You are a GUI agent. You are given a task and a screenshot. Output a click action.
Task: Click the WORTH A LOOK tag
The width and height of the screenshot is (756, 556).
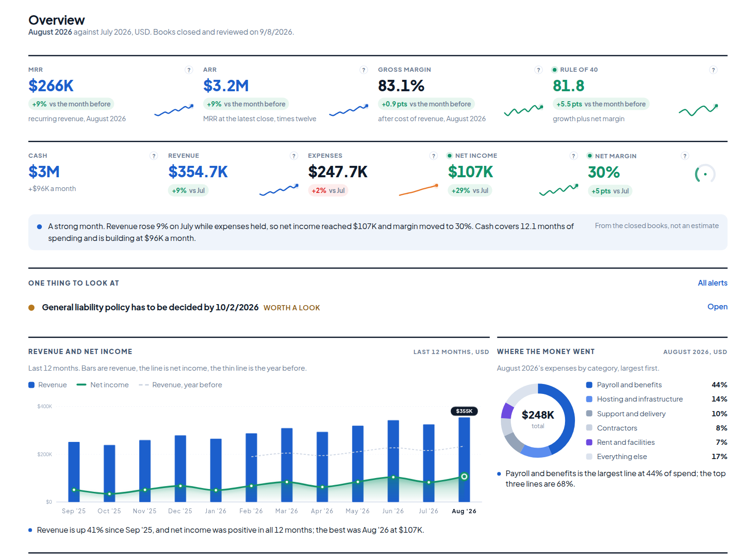point(292,308)
